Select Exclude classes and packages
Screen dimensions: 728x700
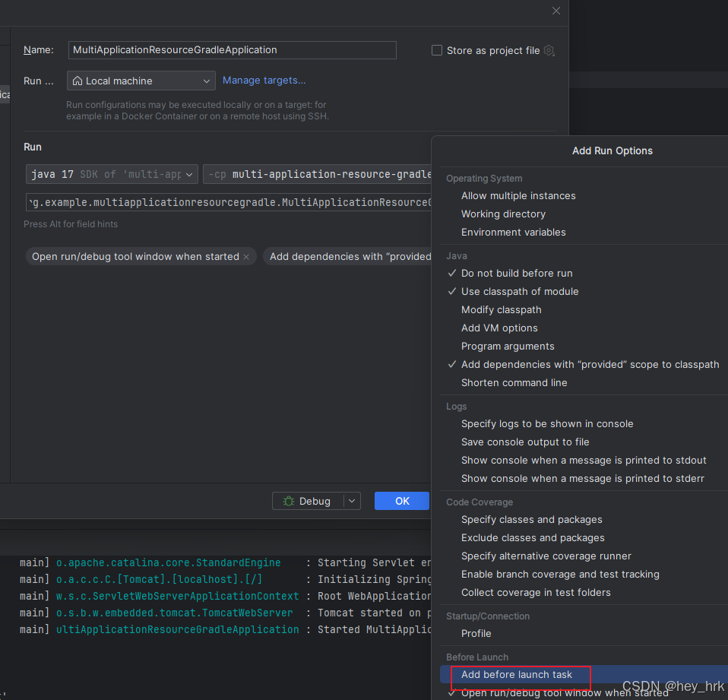tap(533, 538)
